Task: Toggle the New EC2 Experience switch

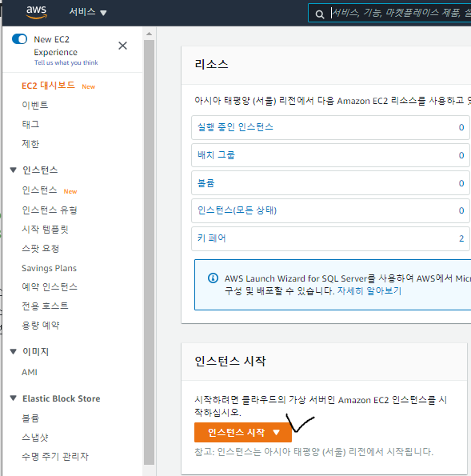Action: point(19,39)
